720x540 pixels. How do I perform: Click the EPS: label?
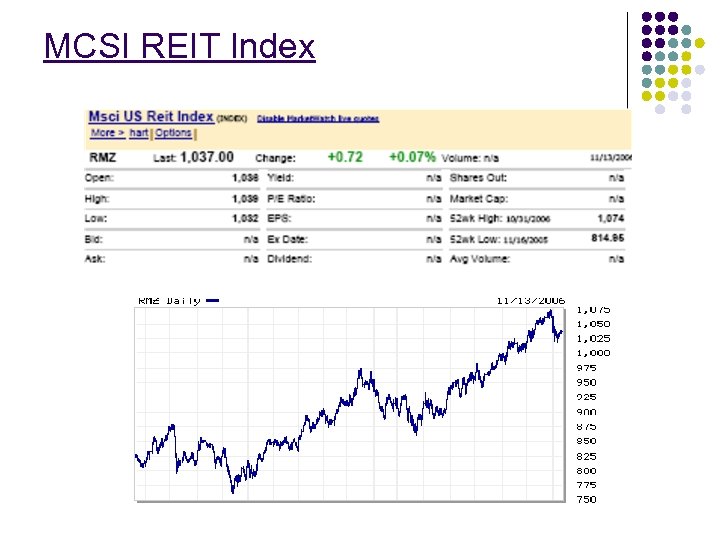(x=279, y=219)
